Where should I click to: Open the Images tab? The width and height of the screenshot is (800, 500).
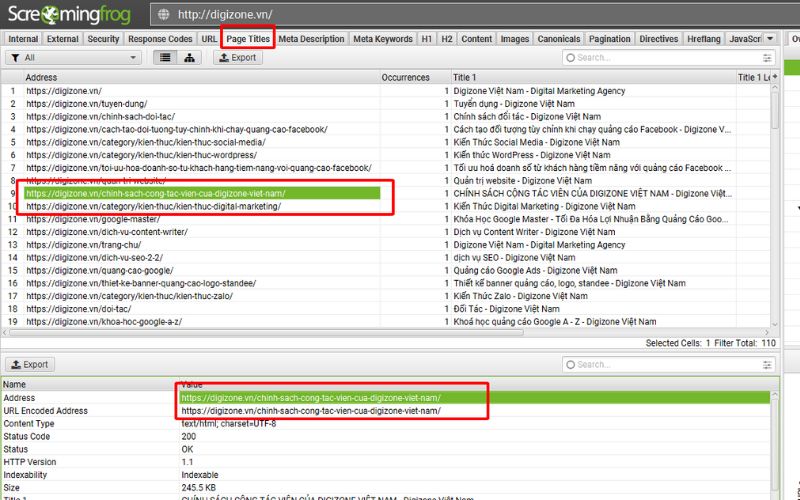[x=514, y=39]
